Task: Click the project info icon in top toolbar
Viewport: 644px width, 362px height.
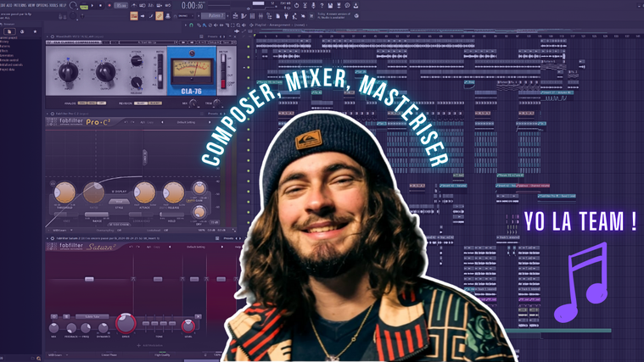Action: point(347,5)
